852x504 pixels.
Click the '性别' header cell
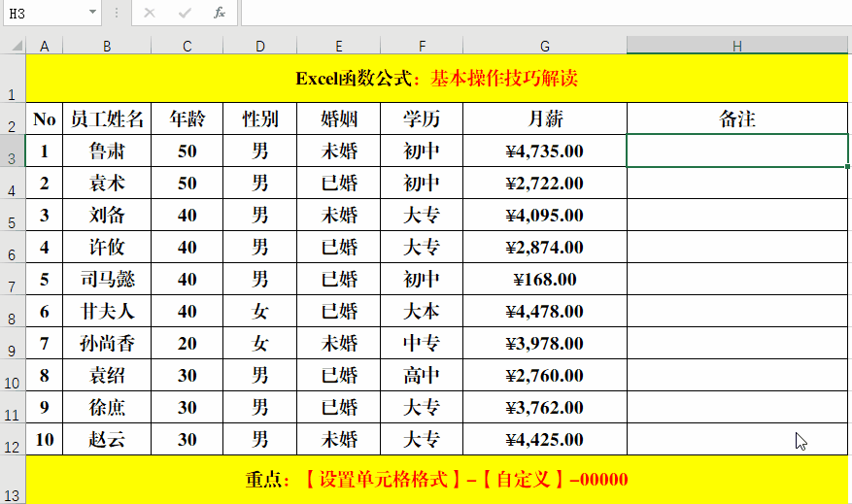[260, 118]
